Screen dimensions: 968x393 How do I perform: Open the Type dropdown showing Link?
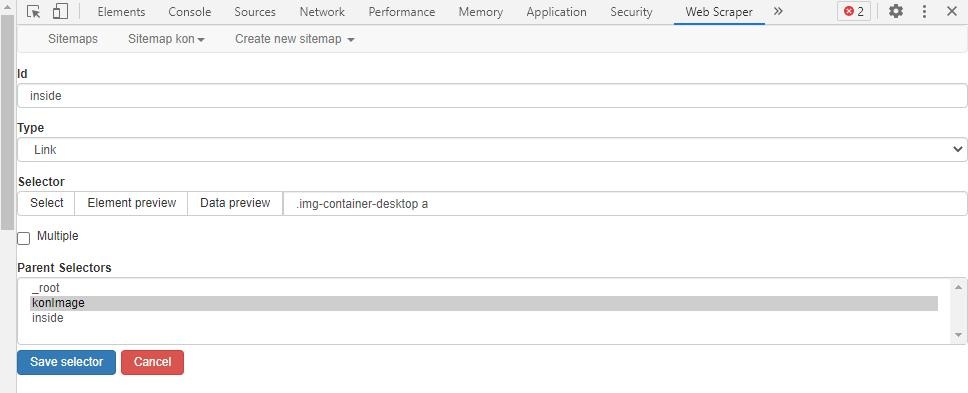[492, 149]
